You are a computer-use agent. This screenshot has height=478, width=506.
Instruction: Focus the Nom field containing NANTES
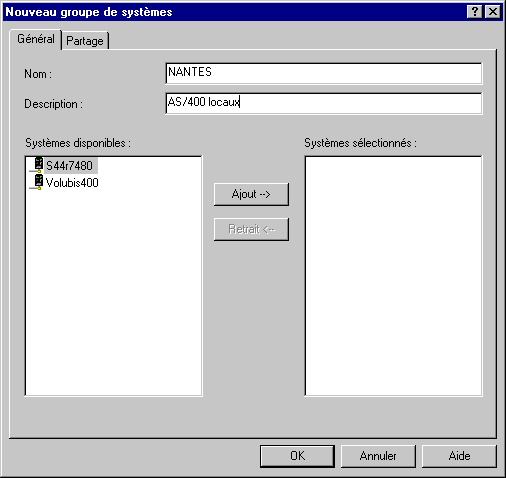coord(324,73)
